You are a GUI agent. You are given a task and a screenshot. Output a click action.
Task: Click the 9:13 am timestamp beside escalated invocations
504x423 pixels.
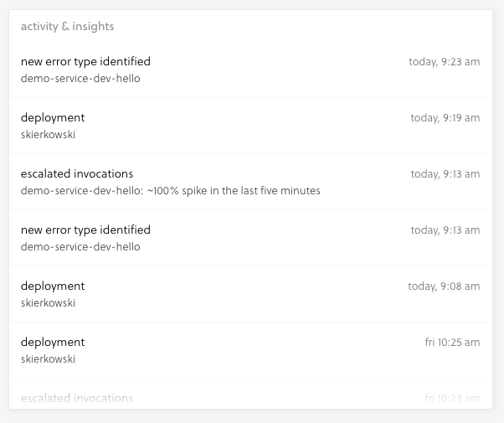tap(445, 174)
